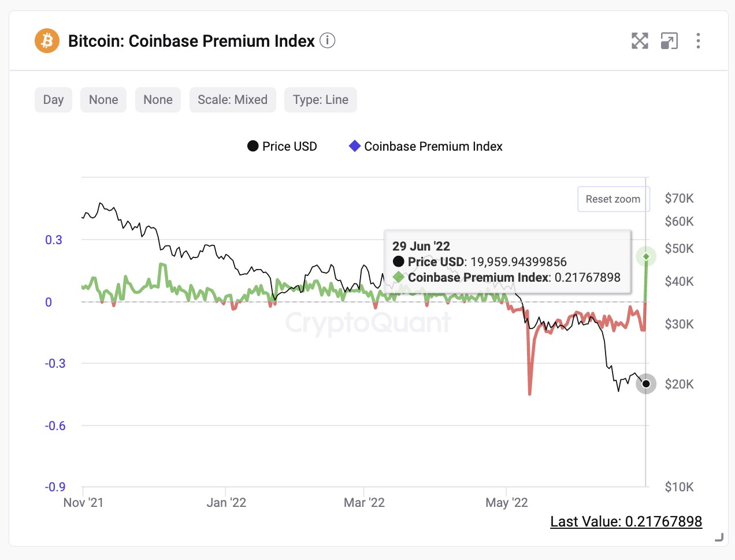The image size is (735, 560).
Task: Open the info icon beside the title
Action: [328, 41]
